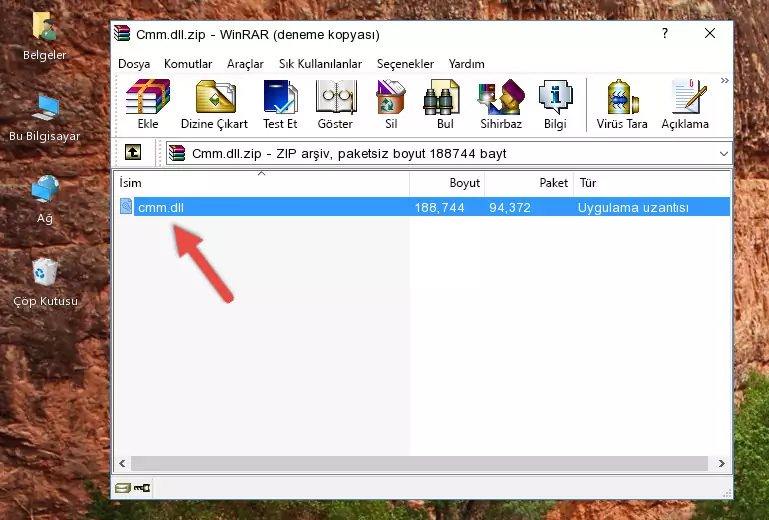The width and height of the screenshot is (769, 520).
Task: Delete selection with Sil icon
Action: (x=391, y=104)
